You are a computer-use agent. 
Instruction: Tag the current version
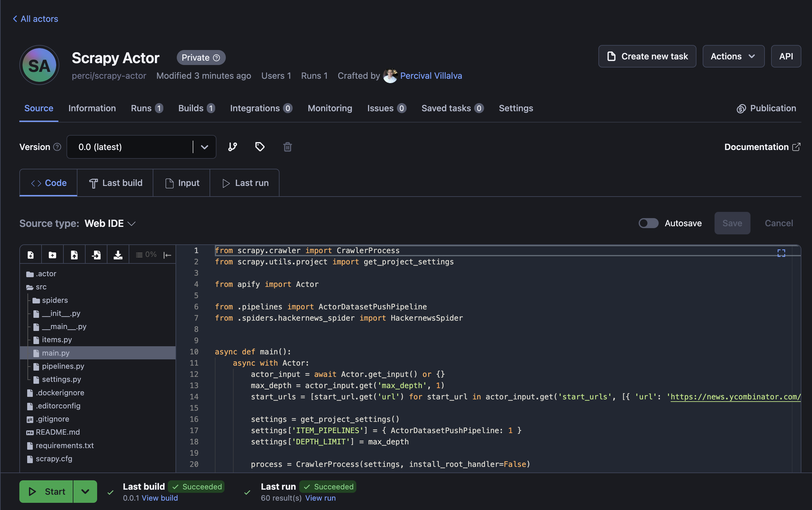(260, 147)
